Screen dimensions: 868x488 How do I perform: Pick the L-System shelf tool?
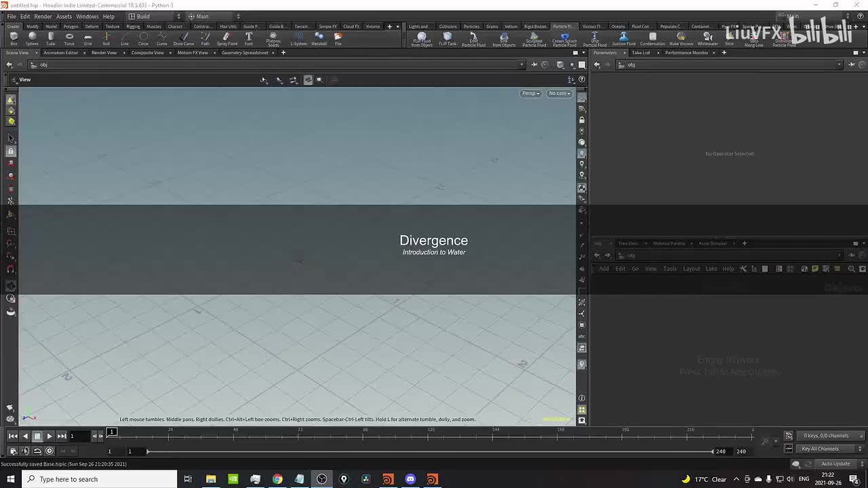tap(298, 38)
